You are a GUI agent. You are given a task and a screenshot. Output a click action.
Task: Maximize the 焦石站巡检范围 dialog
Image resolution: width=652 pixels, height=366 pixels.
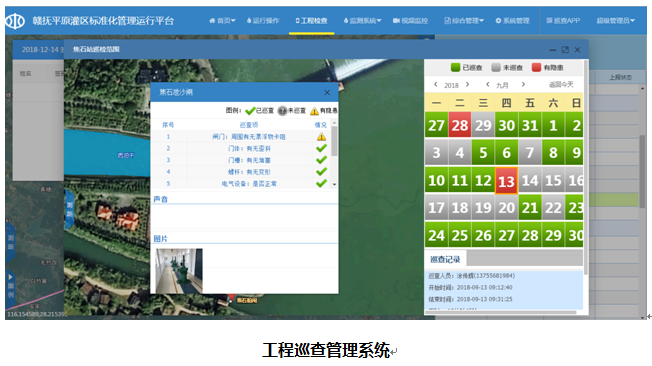565,50
